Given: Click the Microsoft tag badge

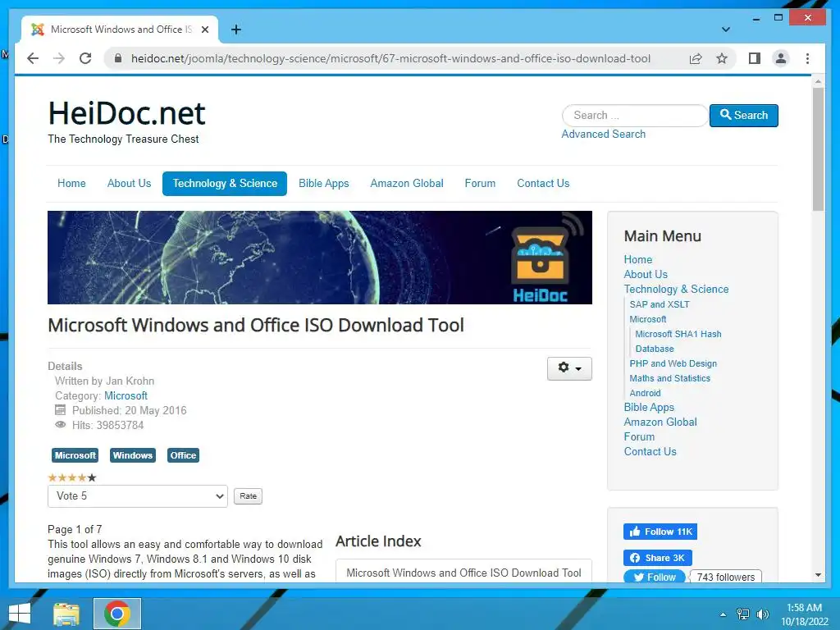Looking at the screenshot, I should tap(75, 455).
